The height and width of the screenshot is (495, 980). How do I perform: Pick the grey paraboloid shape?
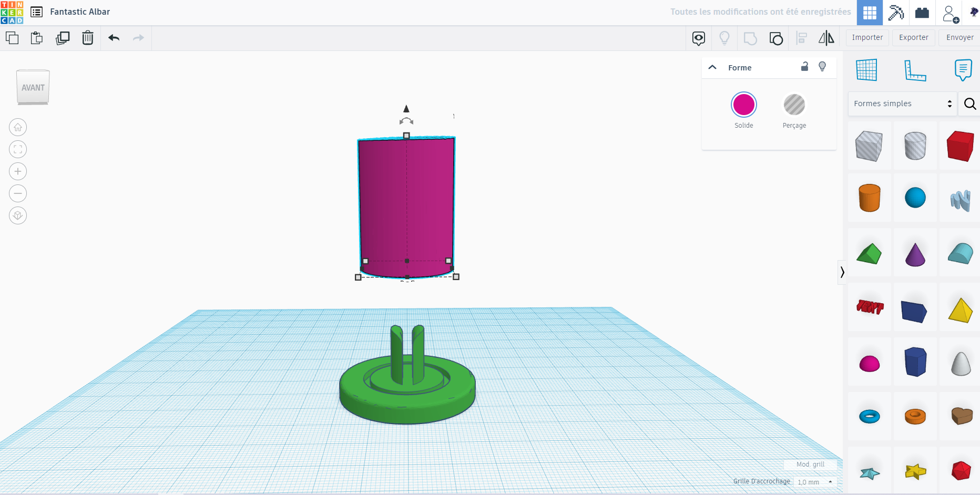coord(961,363)
